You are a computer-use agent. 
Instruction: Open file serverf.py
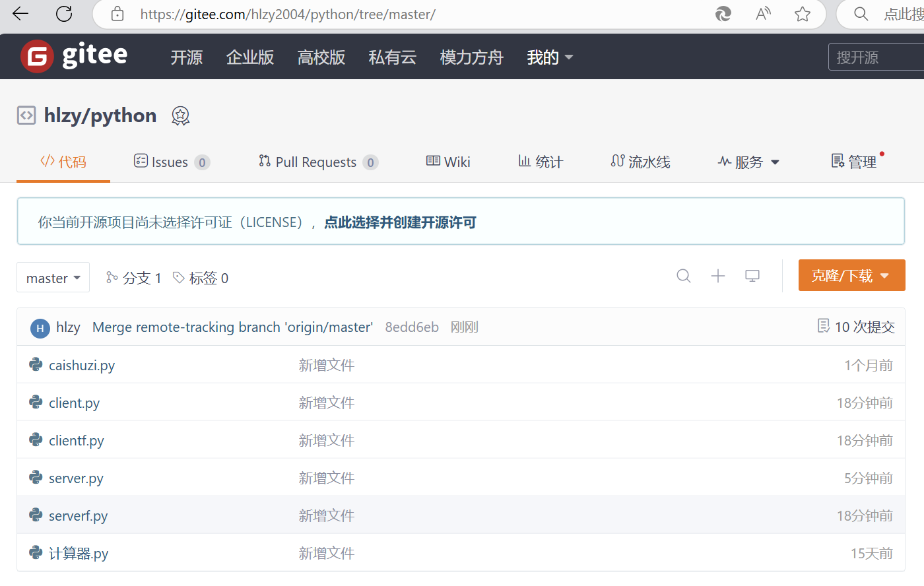pyautogui.click(x=79, y=516)
